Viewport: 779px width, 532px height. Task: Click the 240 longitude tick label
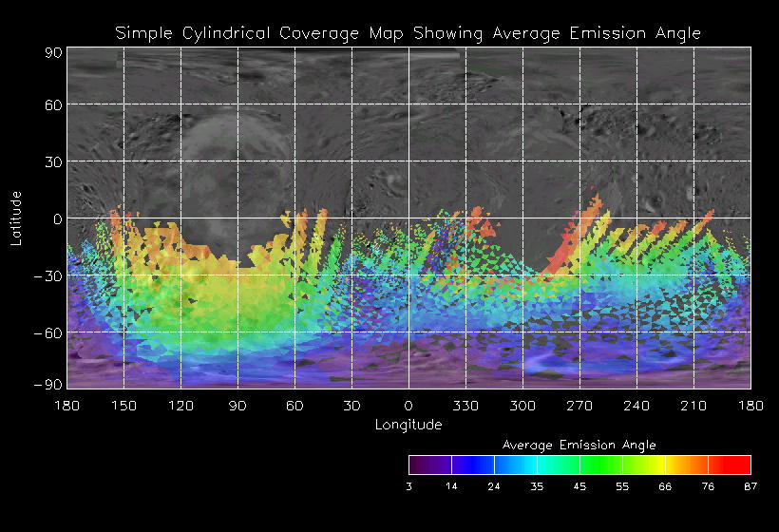[x=636, y=406]
